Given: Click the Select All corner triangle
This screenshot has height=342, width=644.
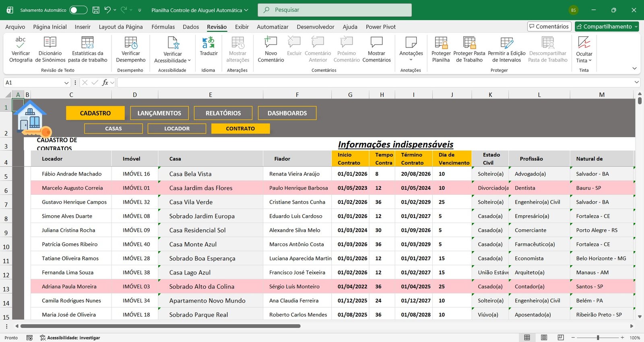Looking at the screenshot, I should coord(8,95).
